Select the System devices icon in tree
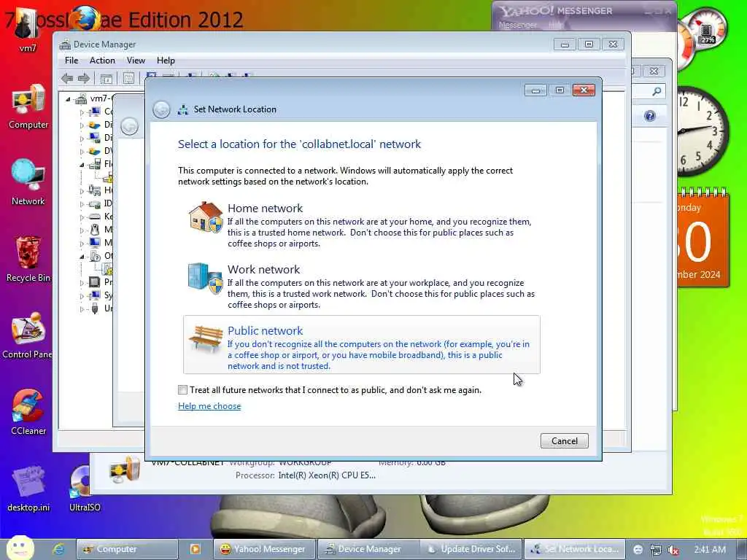Image resolution: width=747 pixels, height=560 pixels. click(95, 295)
